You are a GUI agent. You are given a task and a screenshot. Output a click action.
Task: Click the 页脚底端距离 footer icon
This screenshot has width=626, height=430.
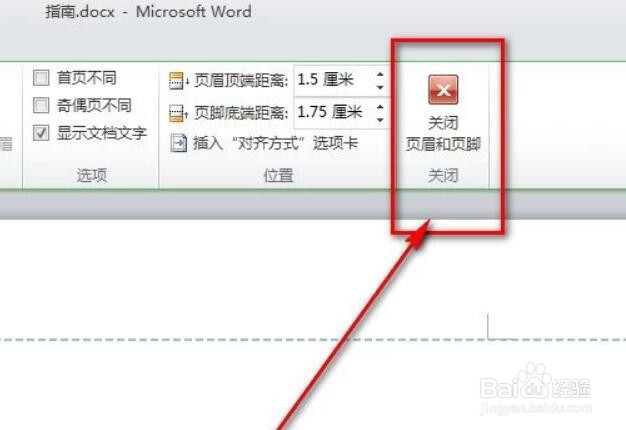coord(177,113)
